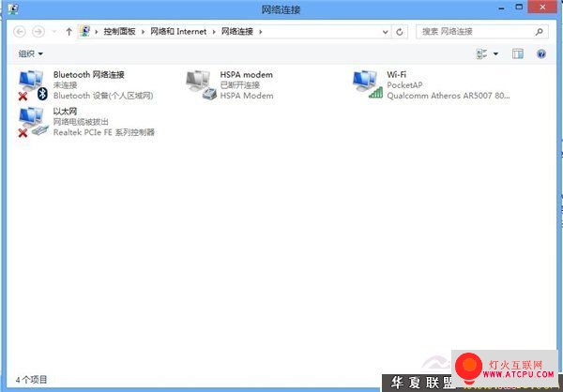This screenshot has height=392, width=563.
Task: Click the search magnifier icon
Action: click(539, 32)
